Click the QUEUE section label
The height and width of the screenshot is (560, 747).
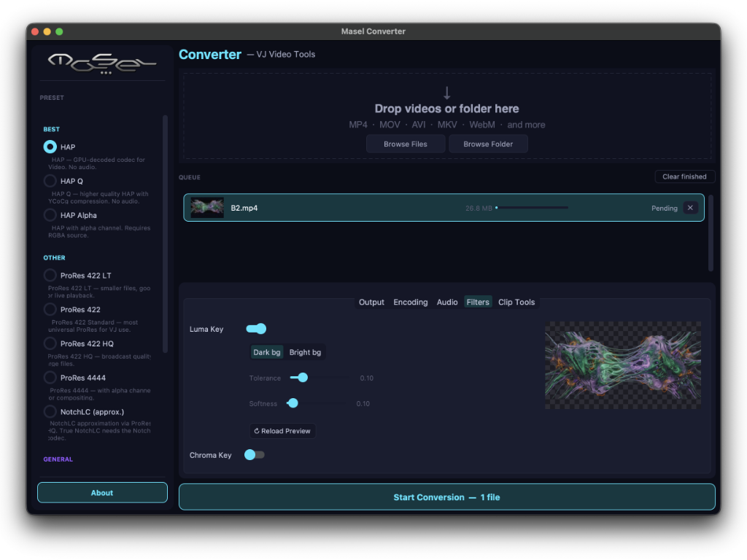click(190, 177)
